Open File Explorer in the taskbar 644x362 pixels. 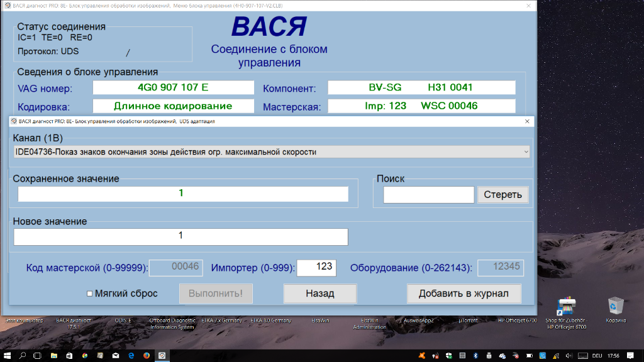tap(55, 356)
